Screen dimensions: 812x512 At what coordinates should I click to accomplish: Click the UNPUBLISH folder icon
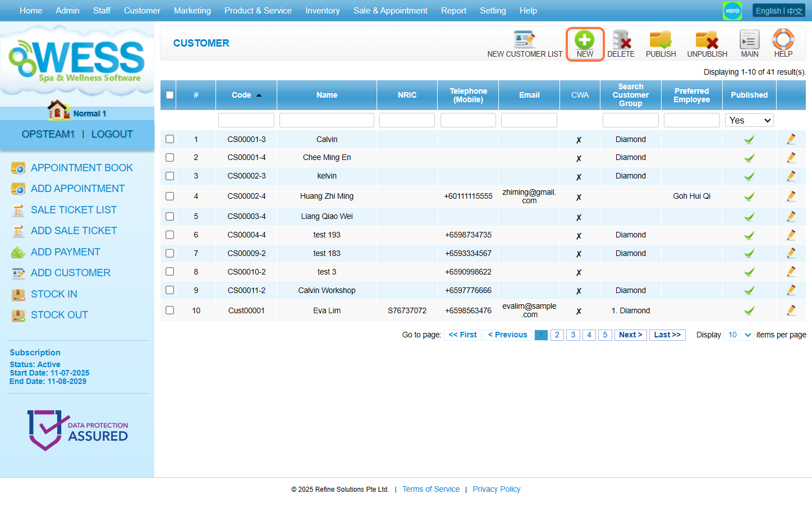point(707,40)
